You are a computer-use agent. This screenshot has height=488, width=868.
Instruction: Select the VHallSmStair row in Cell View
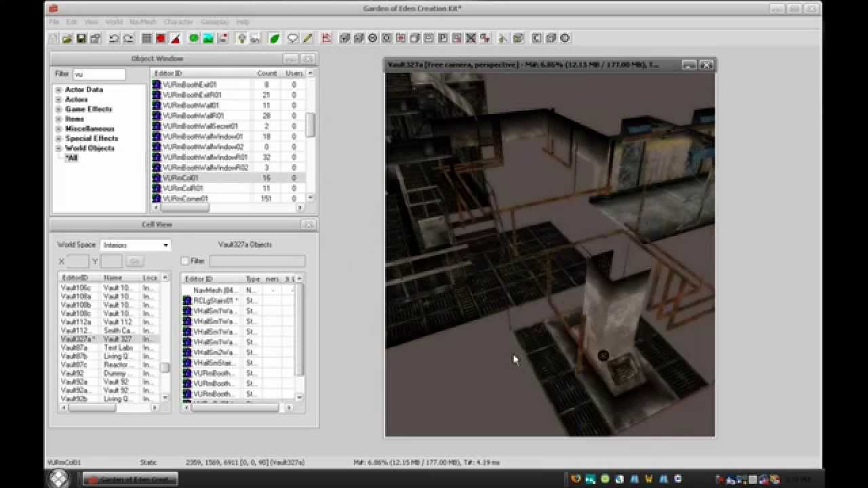coord(238,363)
